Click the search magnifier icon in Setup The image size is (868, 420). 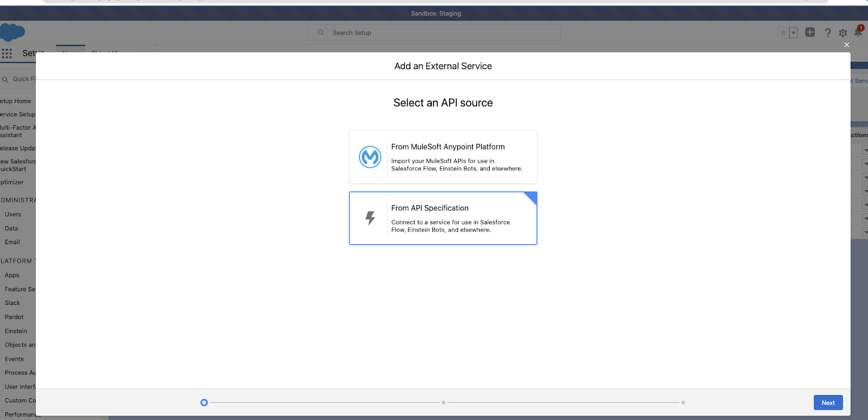(x=321, y=33)
